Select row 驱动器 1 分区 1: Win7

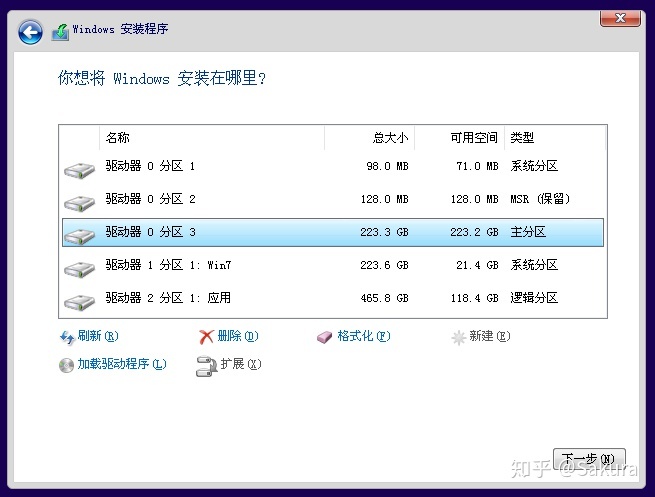pos(333,265)
